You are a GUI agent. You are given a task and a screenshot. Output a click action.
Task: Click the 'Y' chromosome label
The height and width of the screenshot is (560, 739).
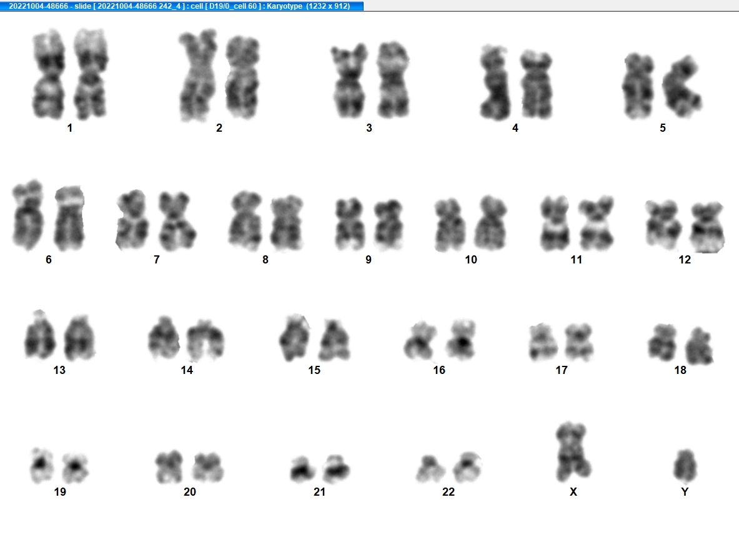(685, 492)
